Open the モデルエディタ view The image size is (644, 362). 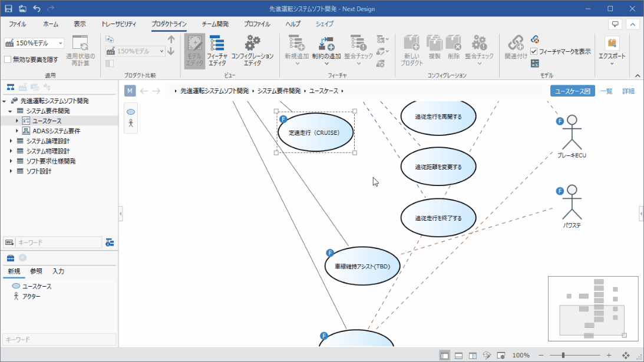coord(194,51)
